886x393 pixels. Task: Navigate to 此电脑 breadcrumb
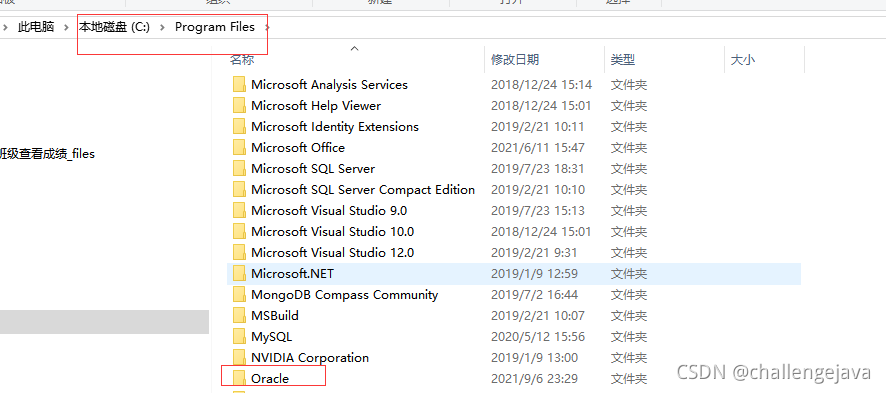pyautogui.click(x=36, y=27)
